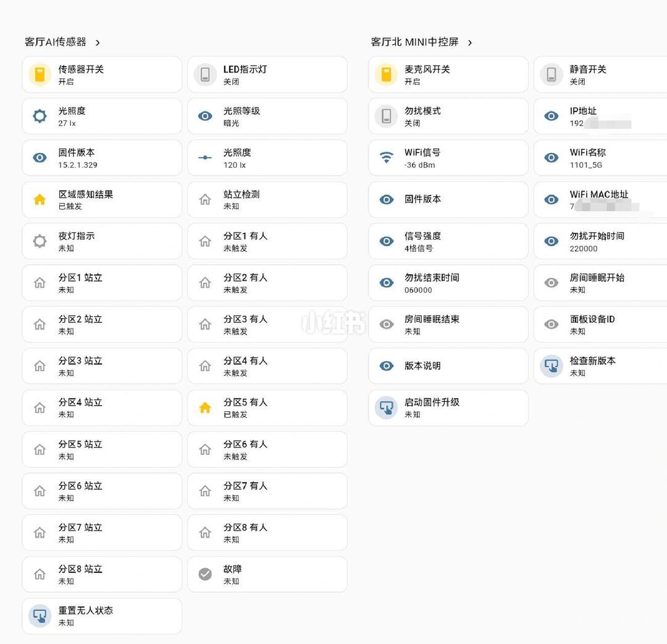The image size is (667, 644).
Task: Click the home icon of 分区7 有人
Action: (x=205, y=491)
